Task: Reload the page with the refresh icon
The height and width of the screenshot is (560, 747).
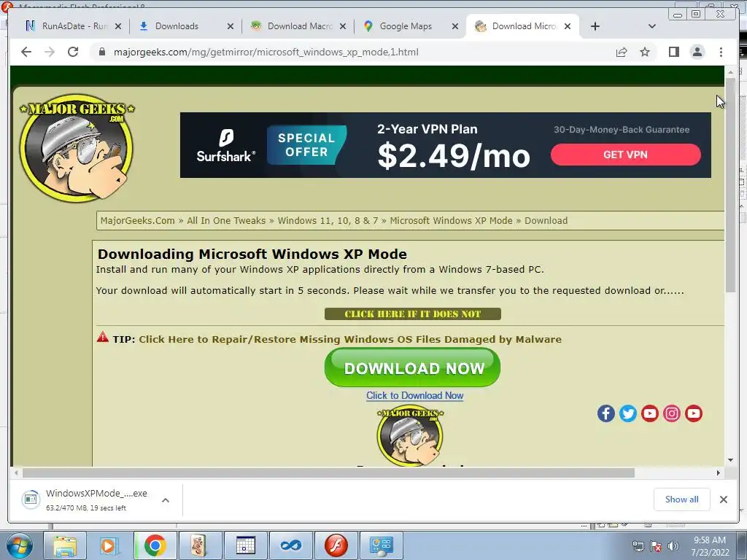Action: 73,52
